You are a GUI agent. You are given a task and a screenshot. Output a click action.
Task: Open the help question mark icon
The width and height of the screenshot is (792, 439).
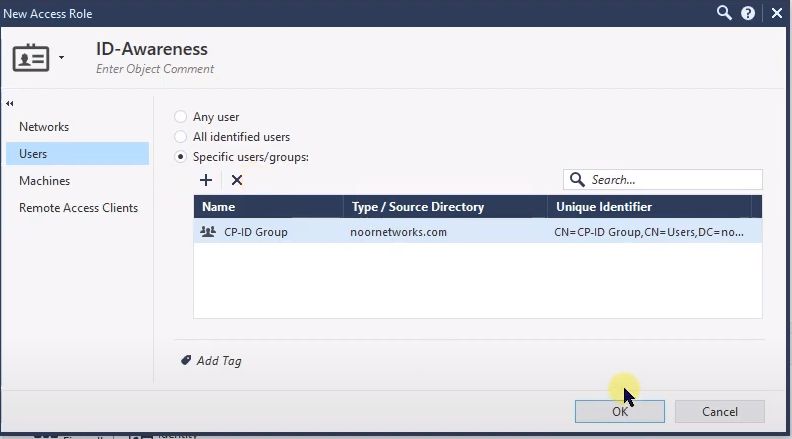point(748,13)
